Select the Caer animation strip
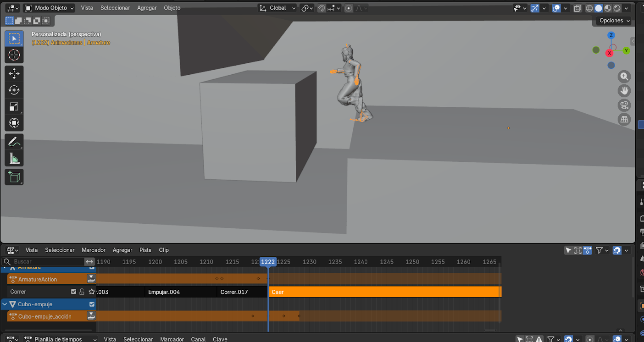This screenshot has height=342, width=644. pyautogui.click(x=384, y=292)
